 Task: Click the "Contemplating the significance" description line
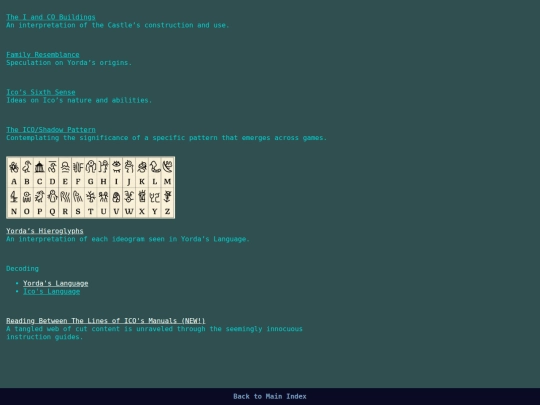click(166, 138)
